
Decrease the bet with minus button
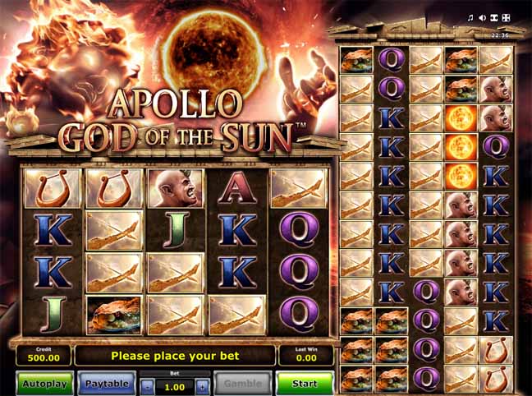(147, 387)
